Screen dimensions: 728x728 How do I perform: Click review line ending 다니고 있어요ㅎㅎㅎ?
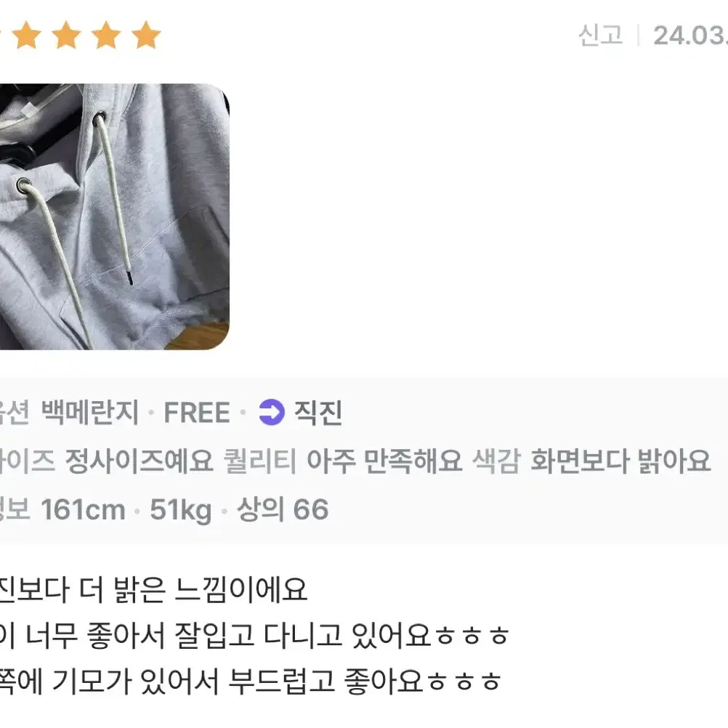tap(254, 635)
